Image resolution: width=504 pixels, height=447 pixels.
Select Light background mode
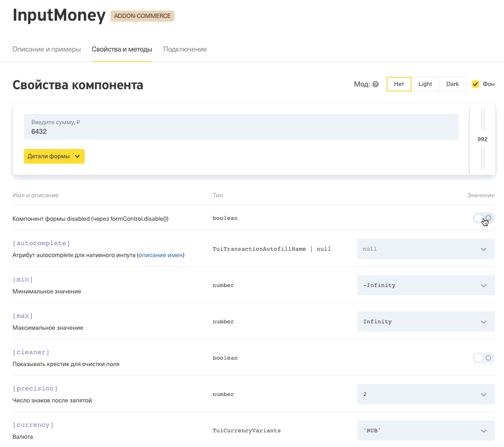tap(425, 84)
